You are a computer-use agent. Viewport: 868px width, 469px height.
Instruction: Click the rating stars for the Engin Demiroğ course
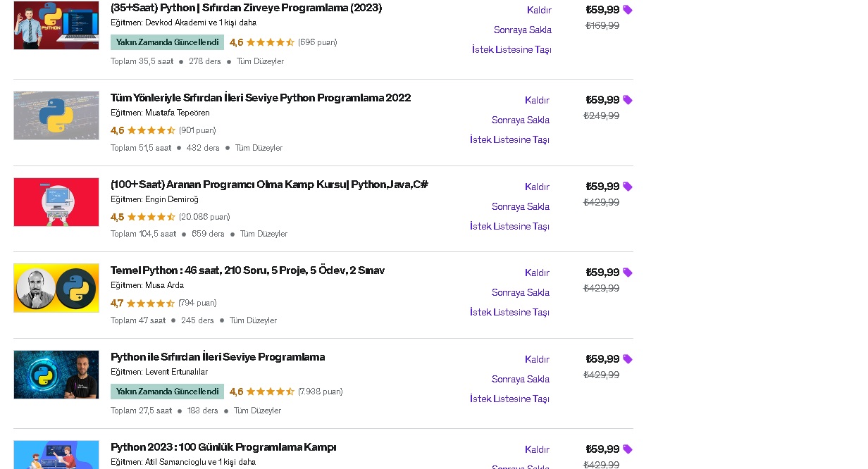pos(151,217)
